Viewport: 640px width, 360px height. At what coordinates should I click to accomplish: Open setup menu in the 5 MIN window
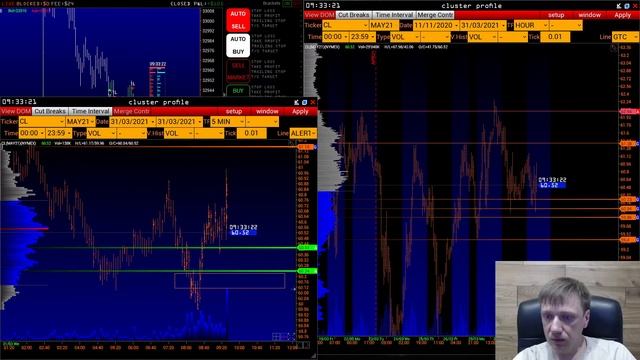point(234,111)
